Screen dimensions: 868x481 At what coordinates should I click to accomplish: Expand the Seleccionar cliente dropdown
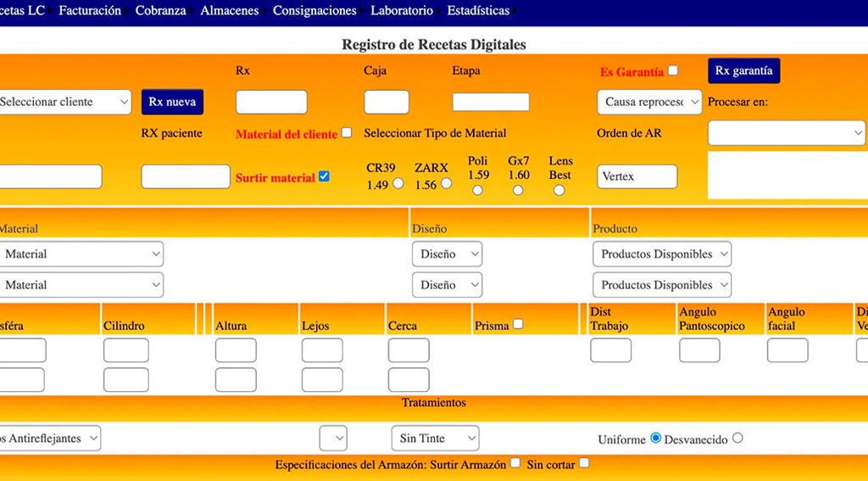pyautogui.click(x=64, y=102)
